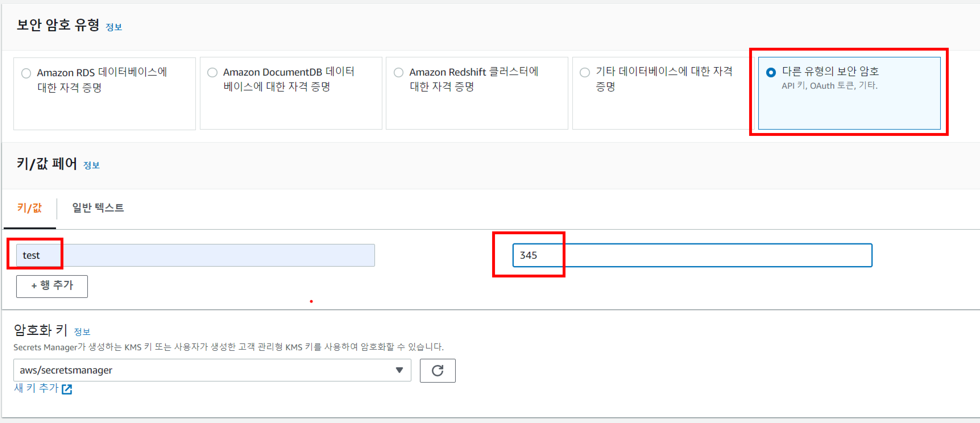Select 기타 데이터베이스에 대한 자격 증명 option

(x=585, y=72)
